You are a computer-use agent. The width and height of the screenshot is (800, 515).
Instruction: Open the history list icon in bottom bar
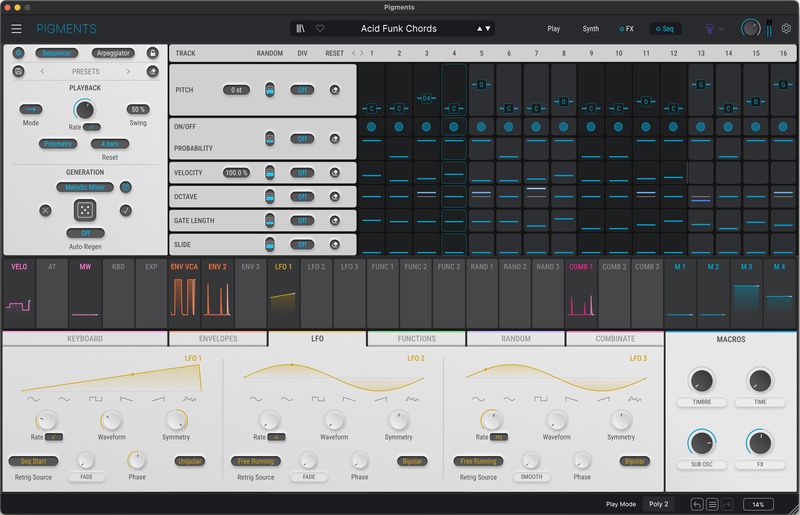(712, 504)
